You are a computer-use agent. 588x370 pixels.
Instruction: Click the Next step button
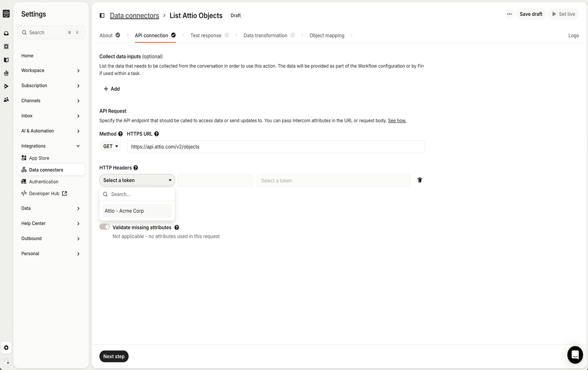pyautogui.click(x=114, y=356)
